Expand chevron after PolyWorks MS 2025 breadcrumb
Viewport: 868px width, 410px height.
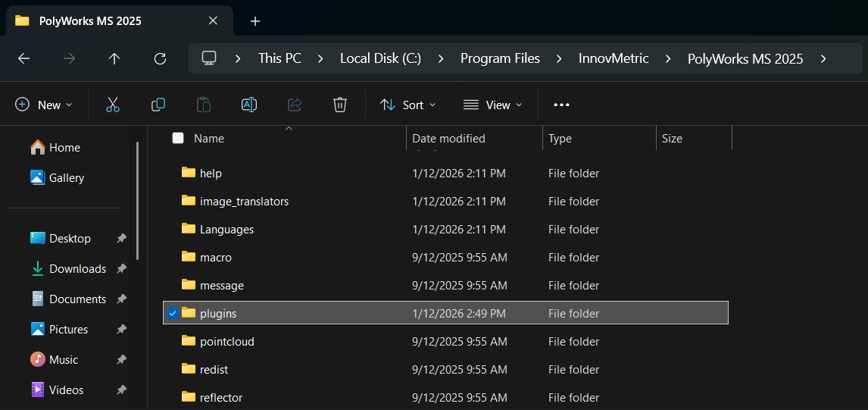pyautogui.click(x=824, y=58)
